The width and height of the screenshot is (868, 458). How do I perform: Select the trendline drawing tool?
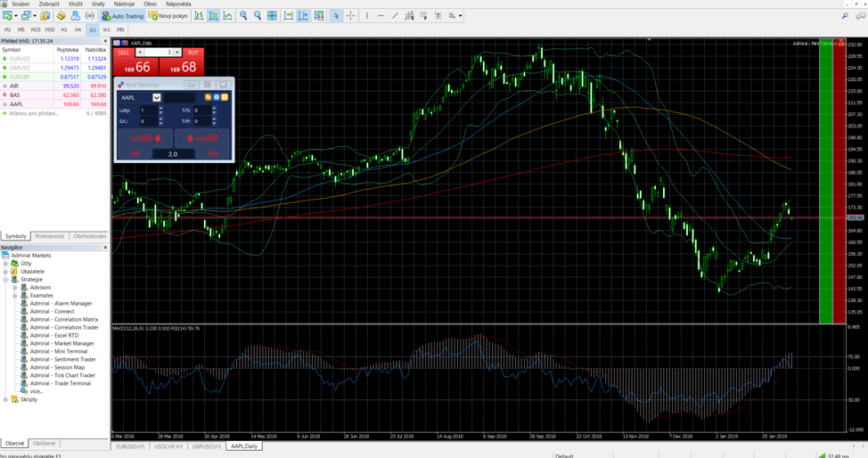point(395,16)
